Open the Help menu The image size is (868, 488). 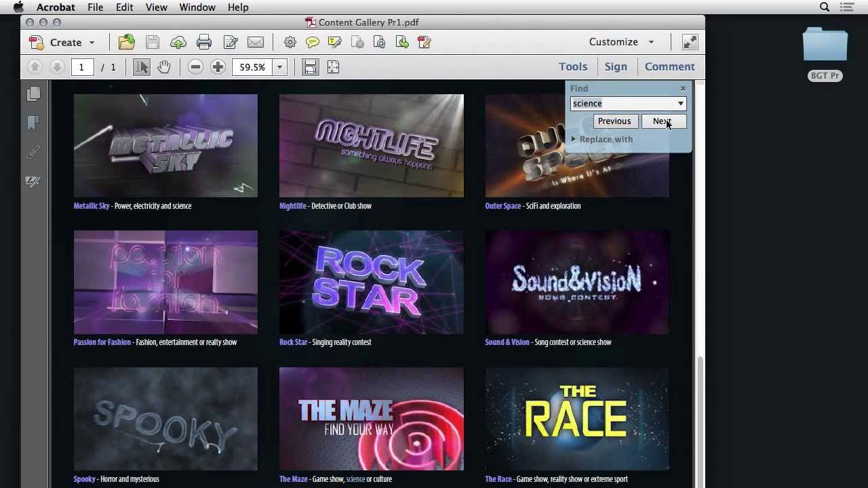pos(238,7)
